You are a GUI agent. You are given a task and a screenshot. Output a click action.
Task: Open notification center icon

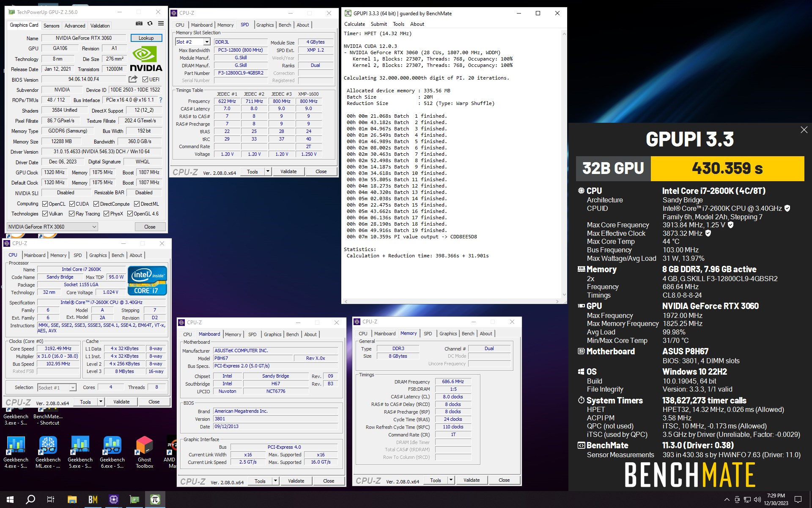798,500
